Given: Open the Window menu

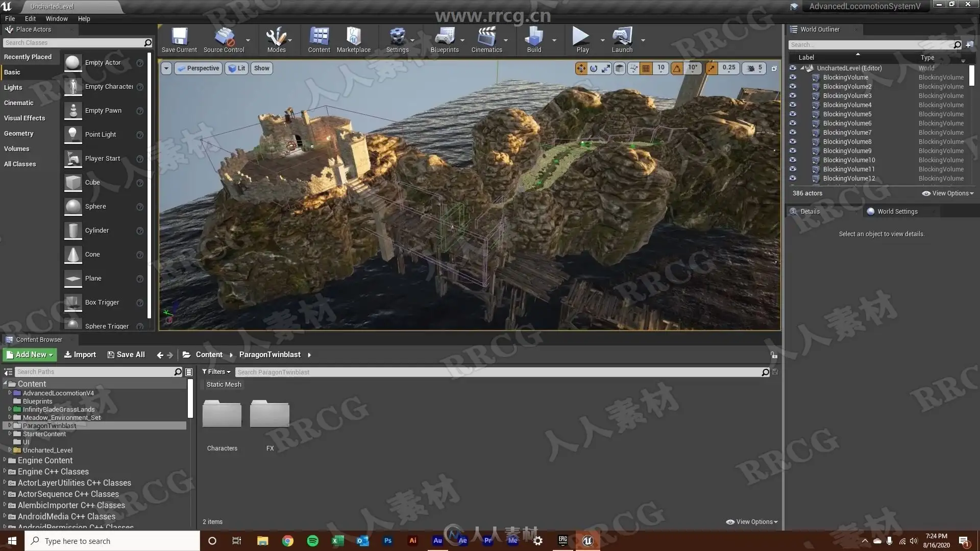Looking at the screenshot, I should [57, 19].
